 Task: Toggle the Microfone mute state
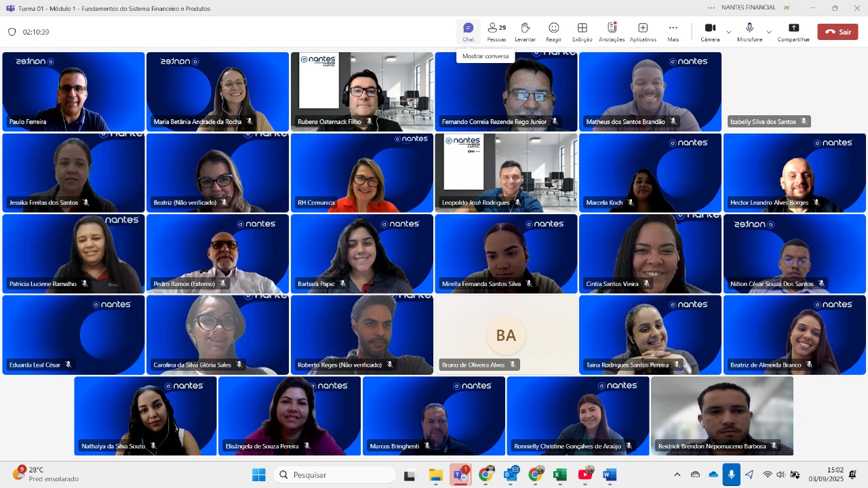pos(749,31)
